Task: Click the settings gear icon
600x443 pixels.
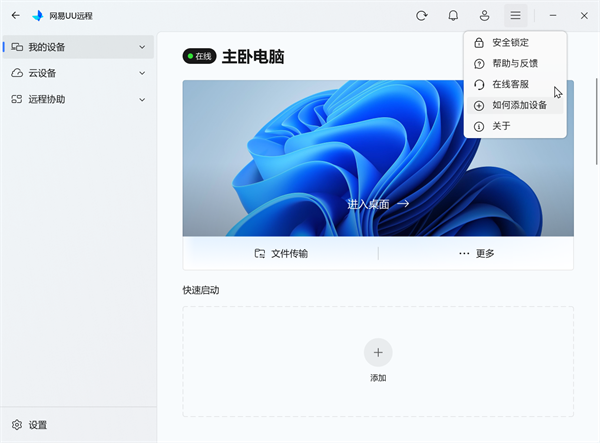Action: [17, 425]
